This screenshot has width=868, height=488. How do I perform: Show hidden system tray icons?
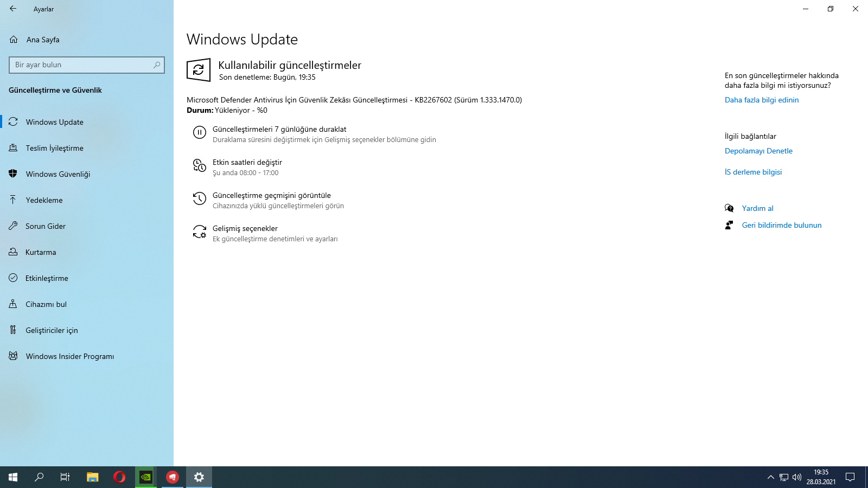tap(770, 477)
